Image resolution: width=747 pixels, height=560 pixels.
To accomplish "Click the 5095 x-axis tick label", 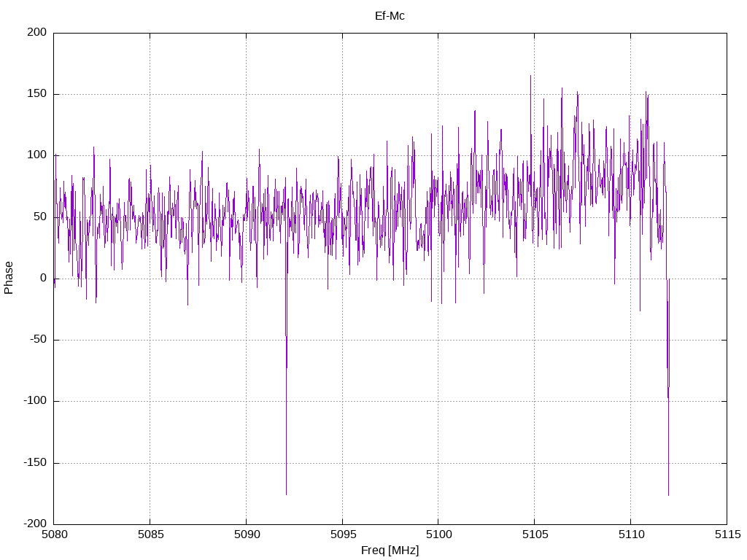I will click(343, 534).
